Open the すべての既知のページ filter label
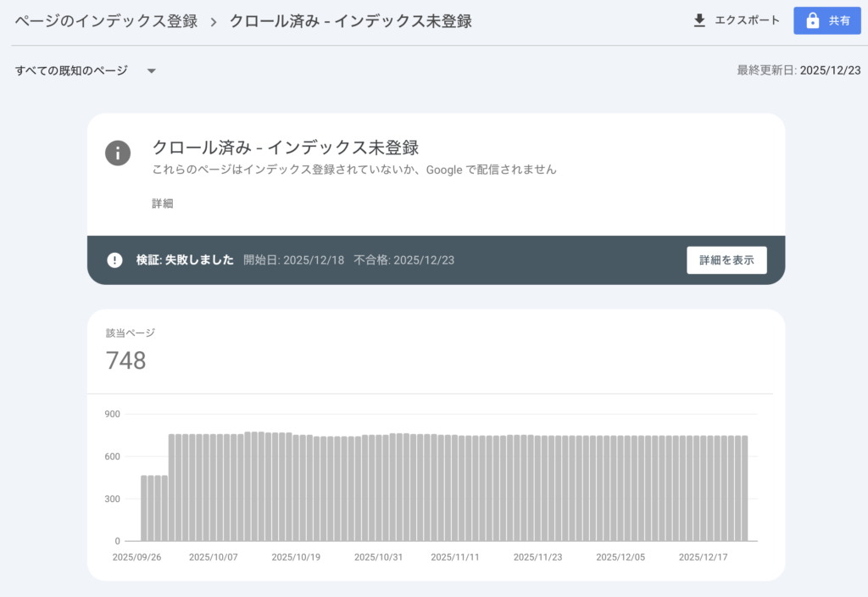The width and height of the screenshot is (868, 597). click(71, 71)
